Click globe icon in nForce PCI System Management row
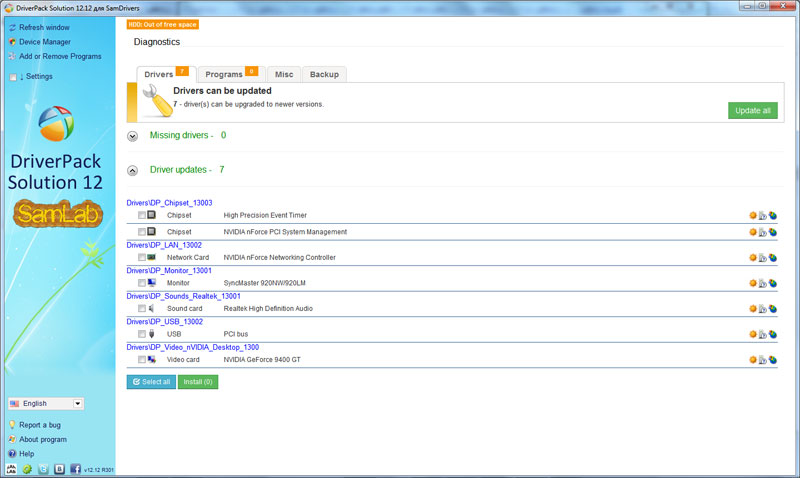Image resolution: width=800 pixels, height=478 pixels. click(x=773, y=232)
